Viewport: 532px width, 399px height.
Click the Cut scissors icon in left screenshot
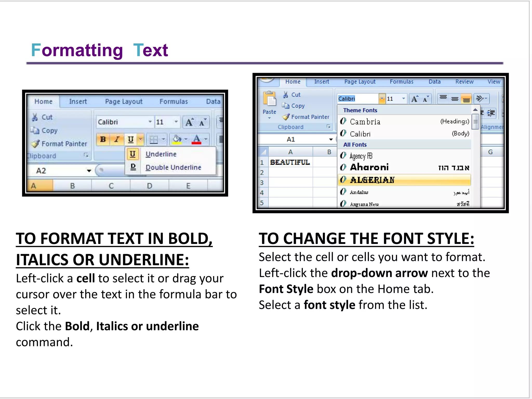pyautogui.click(x=35, y=117)
